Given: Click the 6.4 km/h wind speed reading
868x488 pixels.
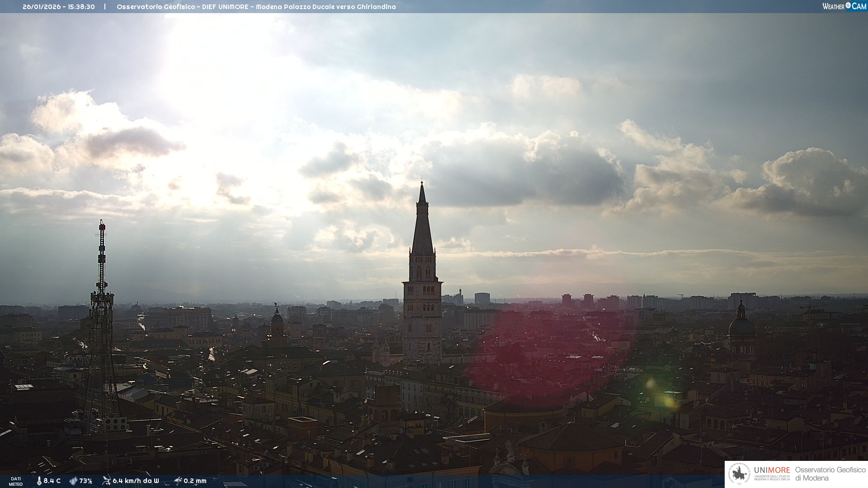Looking at the screenshot, I should (x=136, y=481).
